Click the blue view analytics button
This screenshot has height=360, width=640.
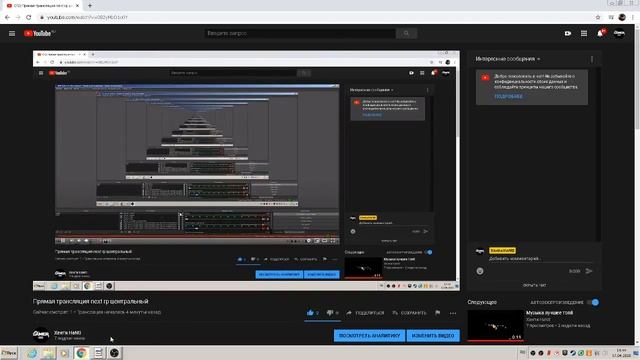tap(369, 336)
